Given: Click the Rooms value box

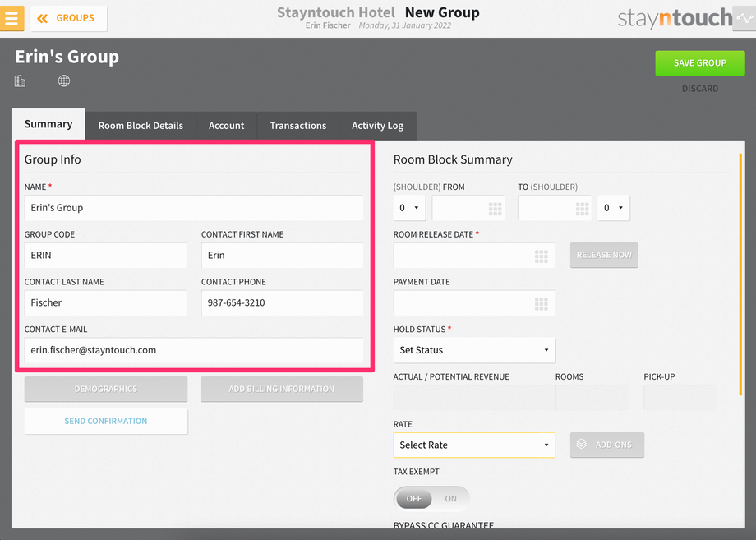Looking at the screenshot, I should pos(592,397).
